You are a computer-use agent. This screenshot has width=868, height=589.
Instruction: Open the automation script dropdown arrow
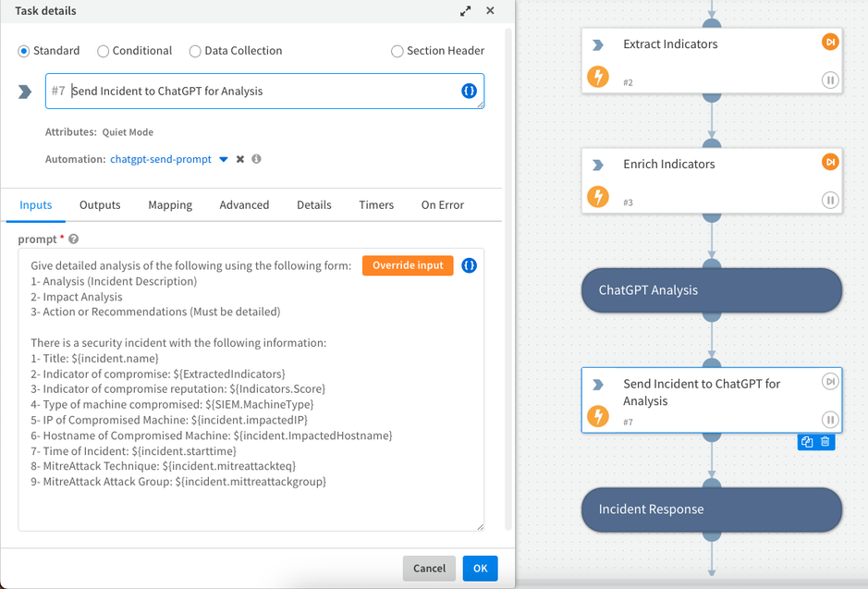tap(224, 159)
